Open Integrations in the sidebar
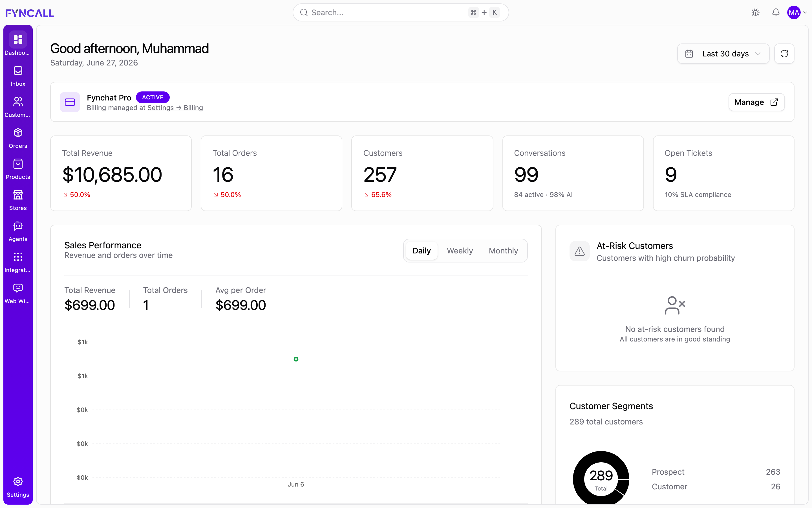Screen dimensions: 812x508 18,262
